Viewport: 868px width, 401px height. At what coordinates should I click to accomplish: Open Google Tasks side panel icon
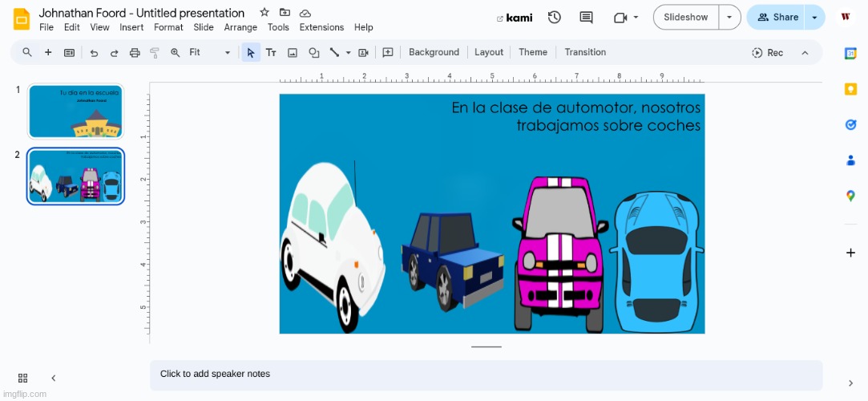click(850, 124)
